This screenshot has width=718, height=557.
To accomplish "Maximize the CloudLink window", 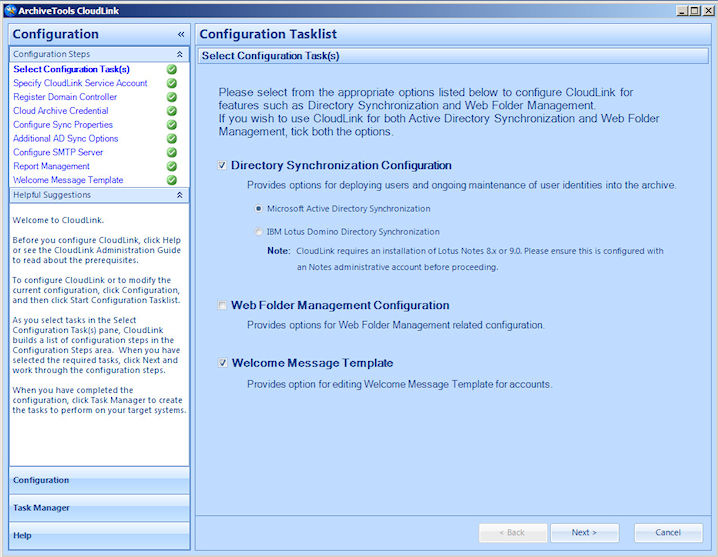I will pyautogui.click(x=695, y=11).
